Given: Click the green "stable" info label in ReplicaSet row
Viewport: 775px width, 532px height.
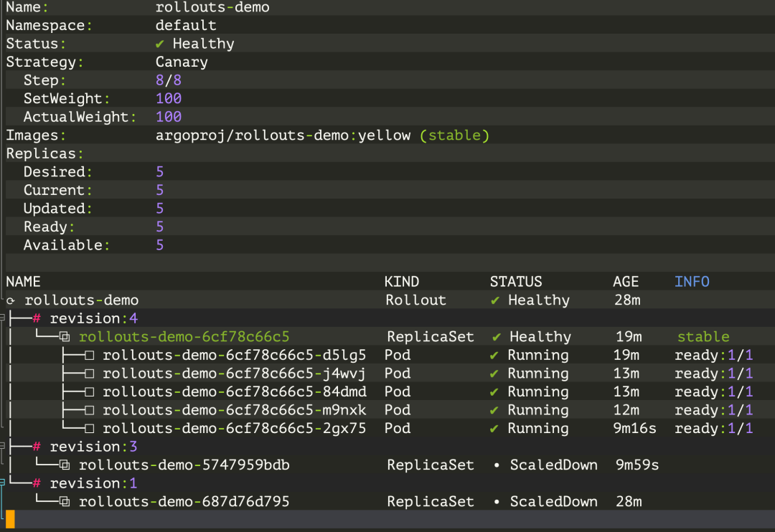Looking at the screenshot, I should coord(703,337).
